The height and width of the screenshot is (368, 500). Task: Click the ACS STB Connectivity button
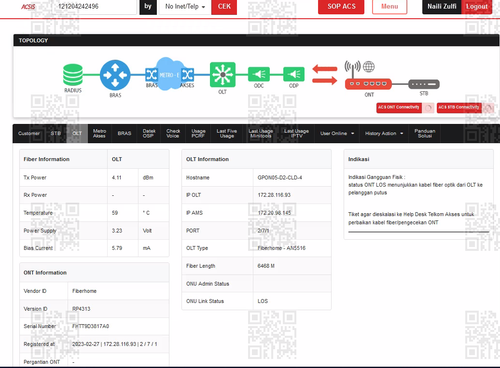459,107
